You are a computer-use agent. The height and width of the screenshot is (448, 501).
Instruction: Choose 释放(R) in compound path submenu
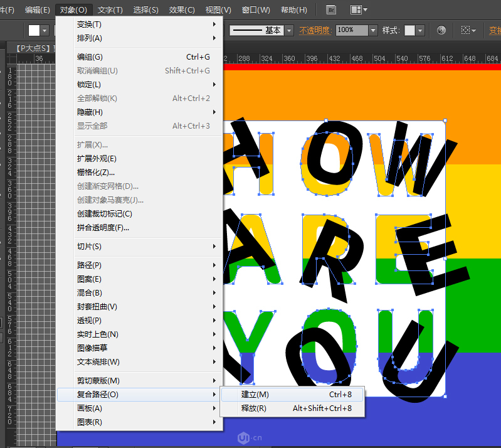pos(253,408)
